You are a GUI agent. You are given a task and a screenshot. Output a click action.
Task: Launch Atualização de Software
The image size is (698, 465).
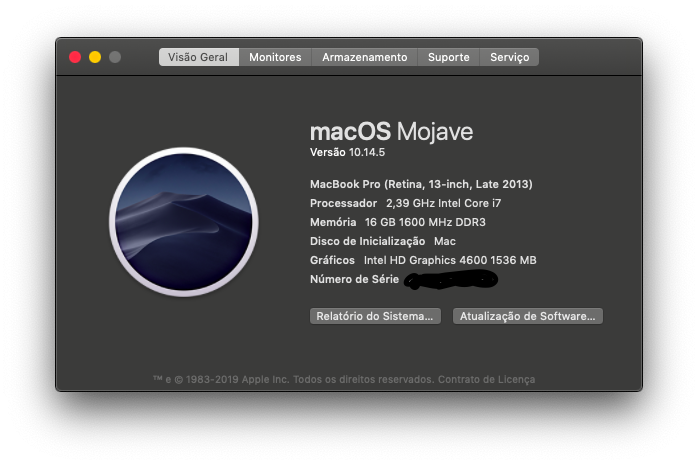(x=528, y=316)
